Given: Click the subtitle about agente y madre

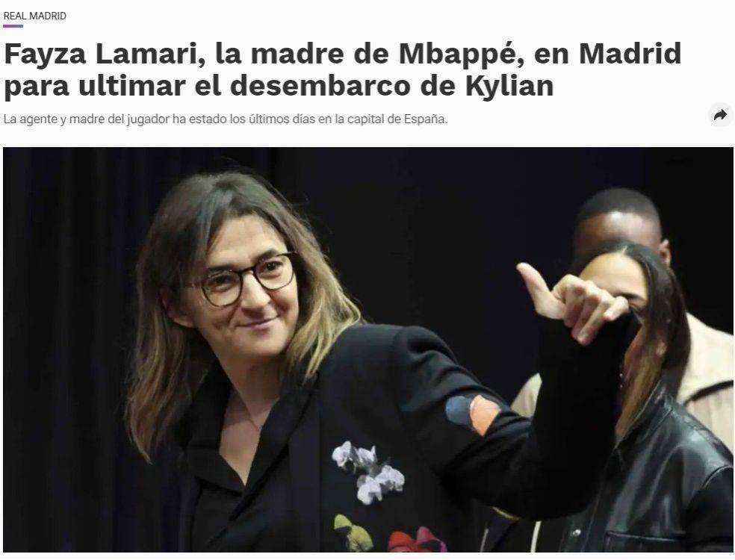Looking at the screenshot, I should [x=226, y=119].
